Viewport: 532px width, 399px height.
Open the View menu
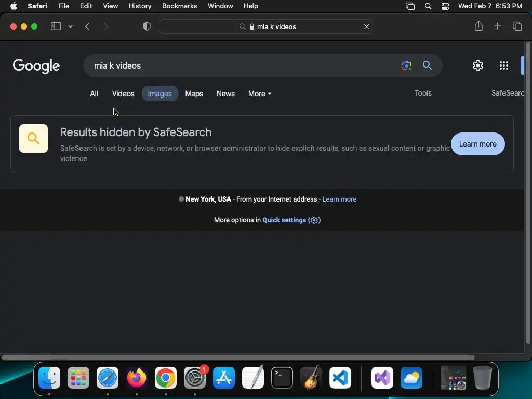click(110, 6)
